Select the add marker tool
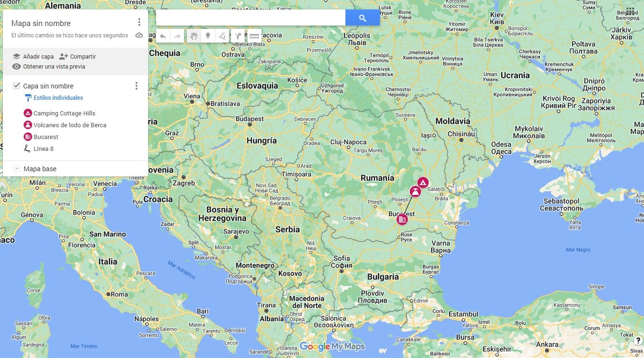Viewport: 644px width, 358px height. [208, 36]
